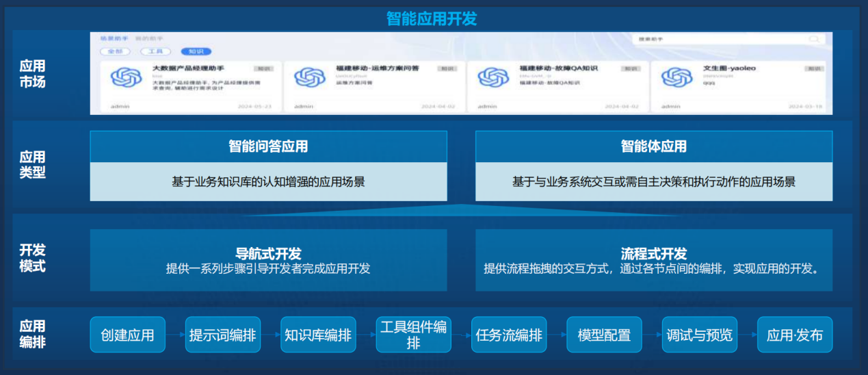The width and height of the screenshot is (868, 375).
Task: Open the 福建移动-运维方案问答 logo icon
Action: point(308,77)
